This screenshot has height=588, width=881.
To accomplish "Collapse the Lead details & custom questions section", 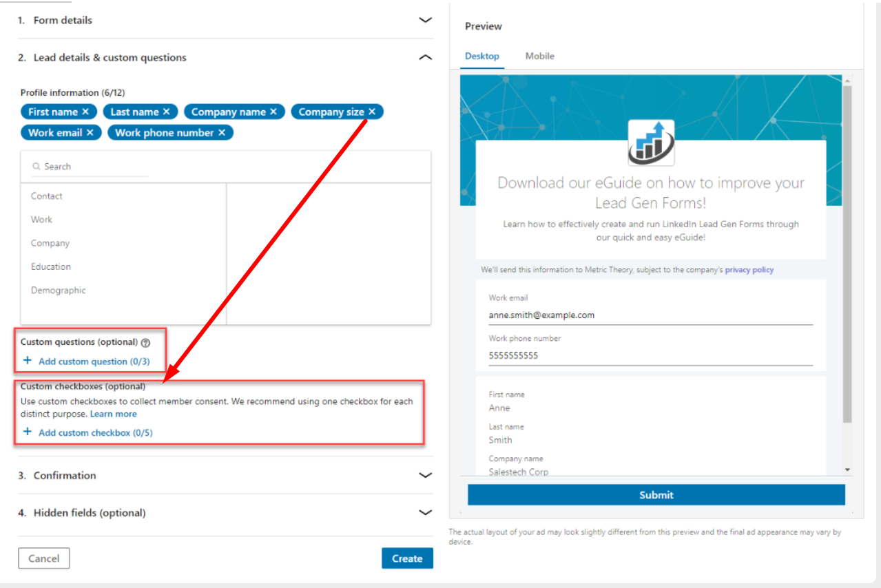I will click(426, 58).
